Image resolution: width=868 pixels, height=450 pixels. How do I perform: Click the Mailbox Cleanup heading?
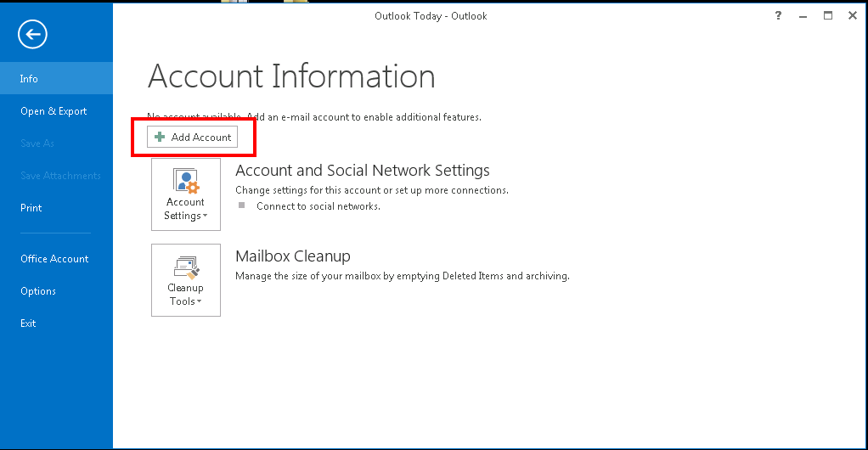click(293, 256)
